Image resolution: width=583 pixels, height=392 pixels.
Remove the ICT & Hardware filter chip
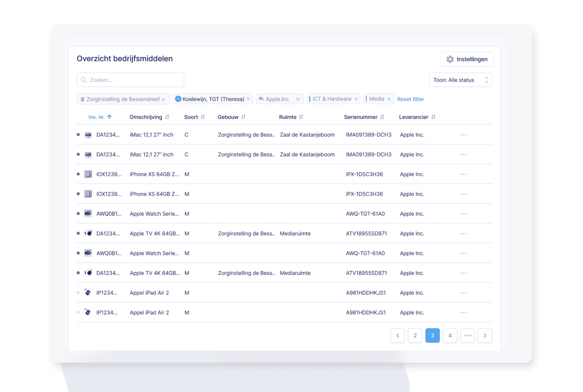click(356, 99)
